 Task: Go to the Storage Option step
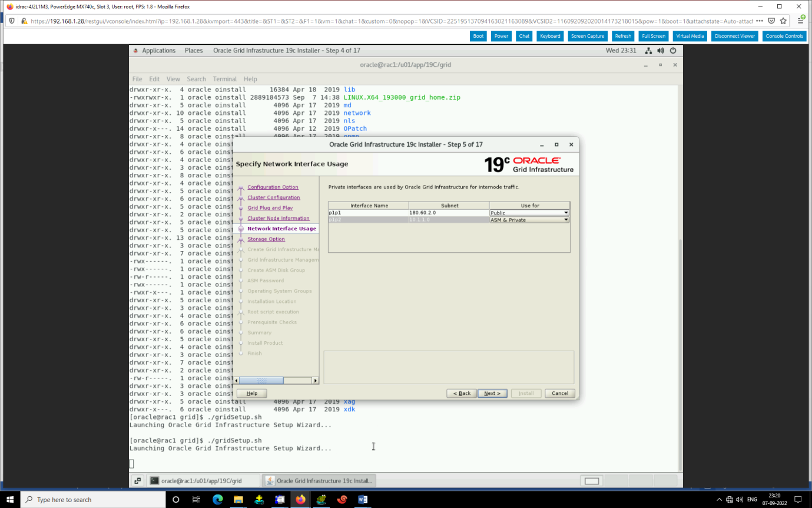coord(266,239)
